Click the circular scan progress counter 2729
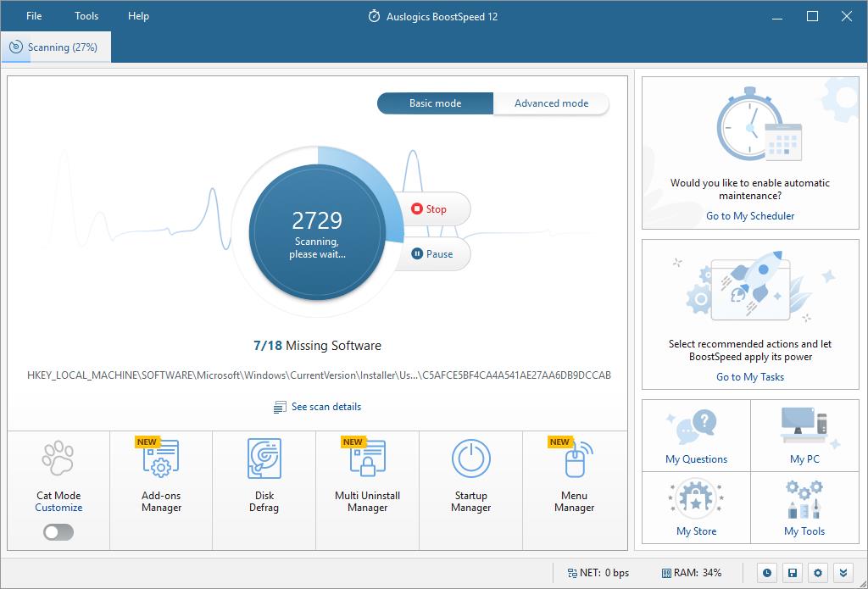This screenshot has width=868, height=589. tap(317, 232)
